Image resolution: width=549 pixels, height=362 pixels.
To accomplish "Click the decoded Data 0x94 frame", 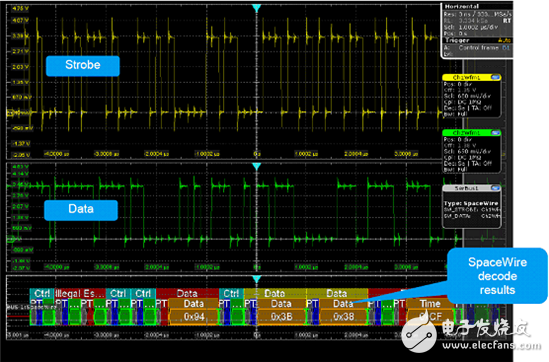I will point(194,316).
